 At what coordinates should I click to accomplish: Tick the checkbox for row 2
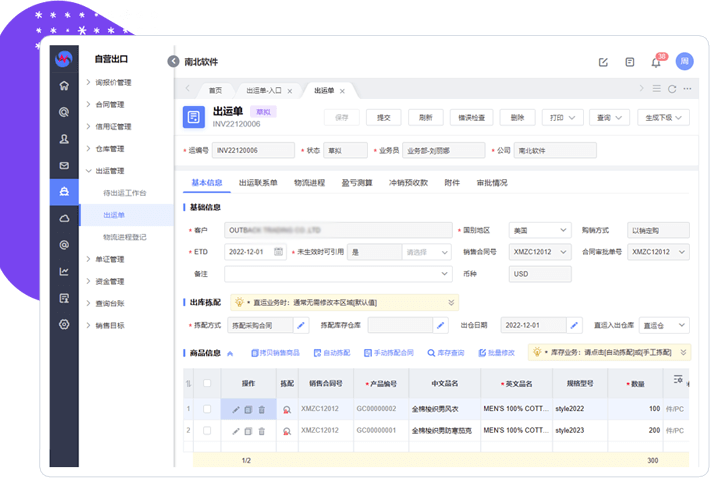pyautogui.click(x=207, y=430)
